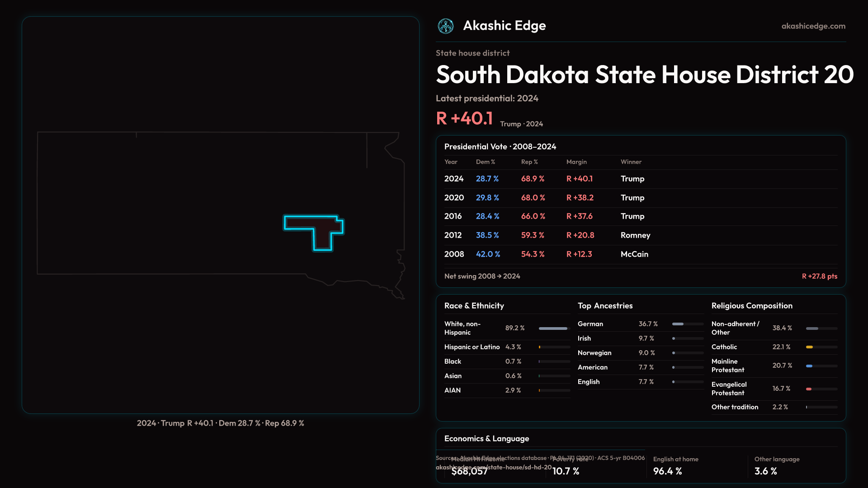Click the Top Ancestries section heading
The width and height of the screenshot is (868, 488).
point(605,306)
